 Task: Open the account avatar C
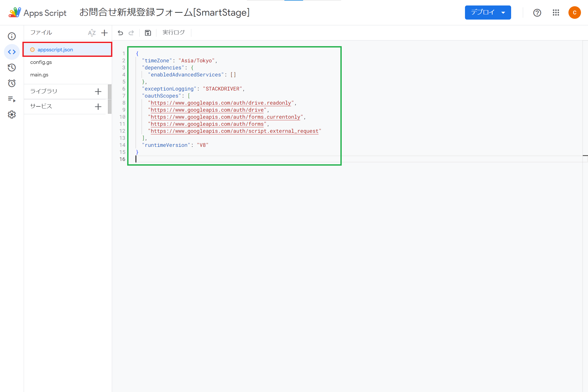pos(574,13)
